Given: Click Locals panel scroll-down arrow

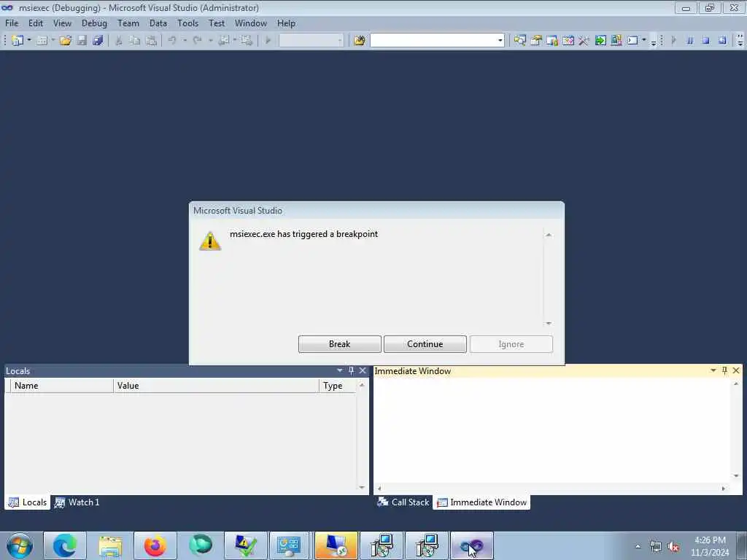Looking at the screenshot, I should pyautogui.click(x=362, y=487).
